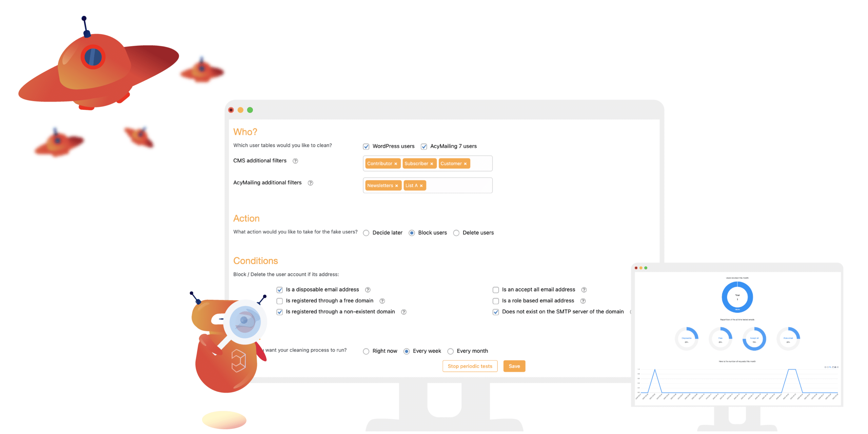Click the WordPress users icon toggle

[x=366, y=146]
